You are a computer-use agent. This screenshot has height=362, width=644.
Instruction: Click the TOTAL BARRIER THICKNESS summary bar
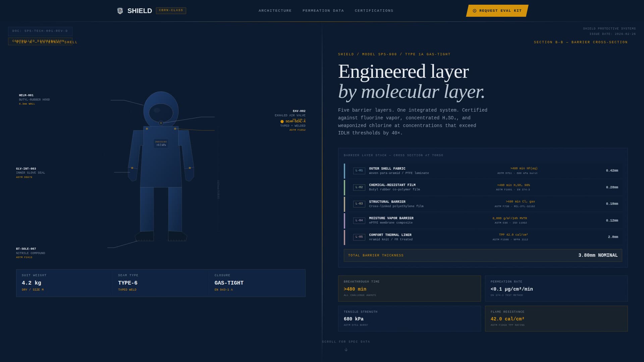coord(483,255)
